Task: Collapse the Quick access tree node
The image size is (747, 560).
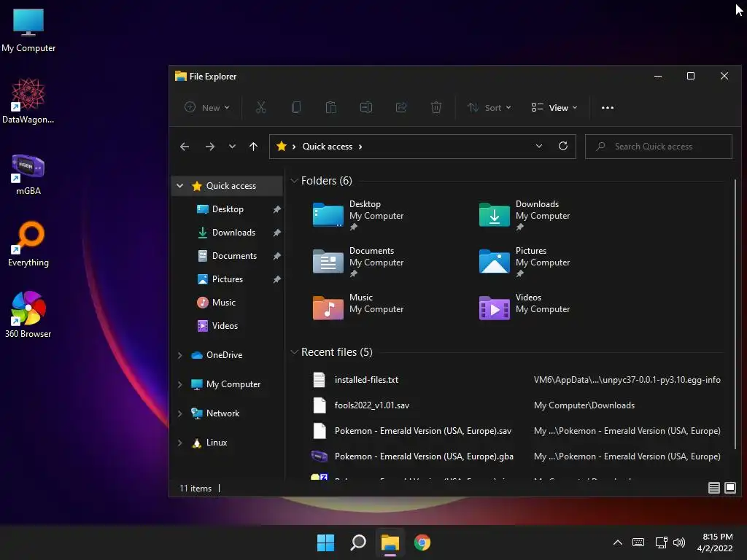Action: [179, 186]
